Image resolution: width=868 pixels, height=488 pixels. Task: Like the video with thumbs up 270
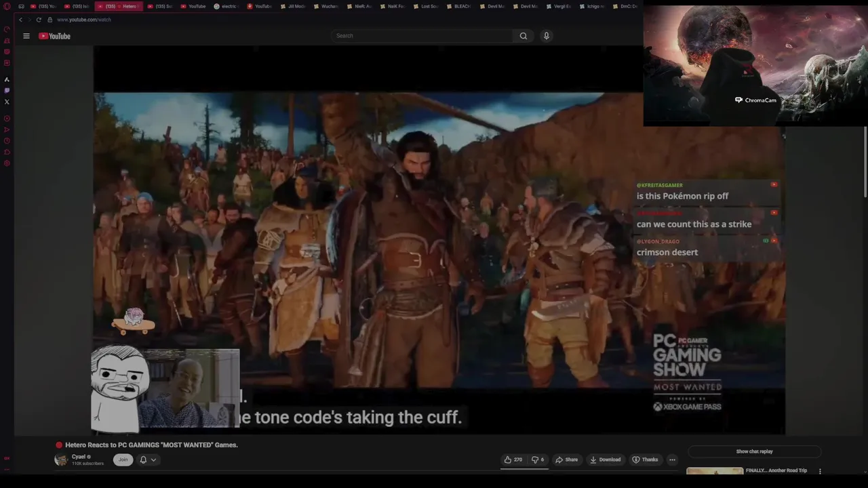tap(513, 460)
